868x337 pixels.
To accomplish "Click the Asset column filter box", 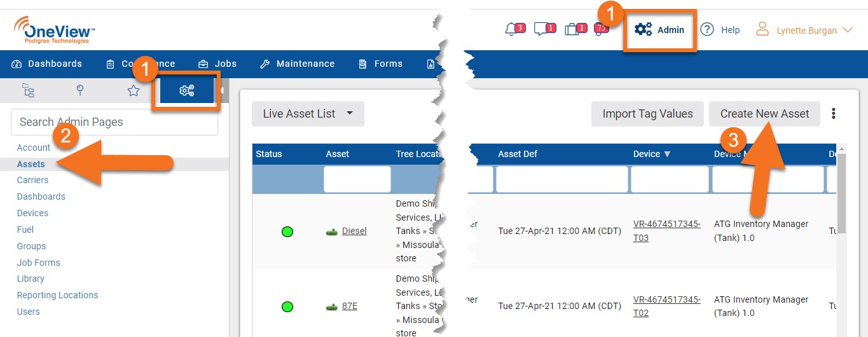I will [357, 179].
